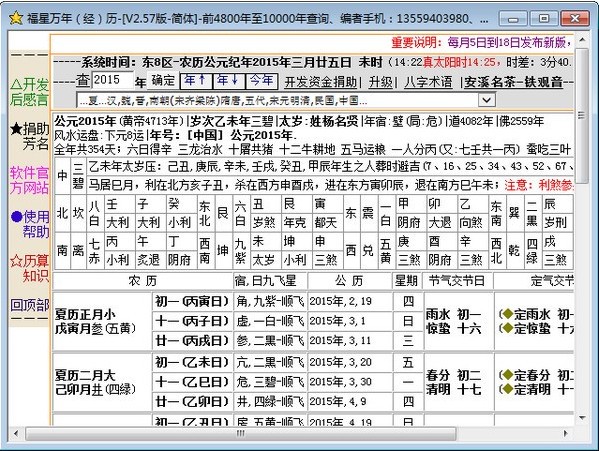
Task: Click date cell 2015年,3,20
Action: pyautogui.click(x=350, y=362)
